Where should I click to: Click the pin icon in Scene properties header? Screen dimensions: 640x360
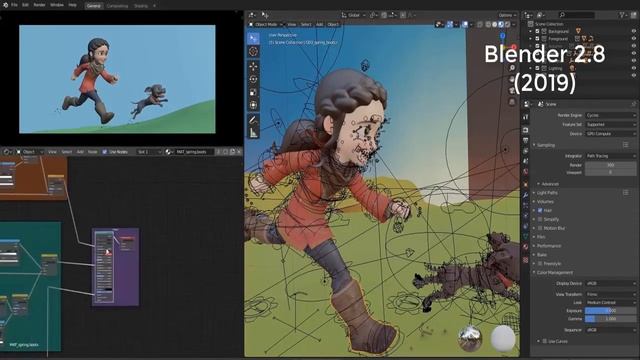pos(634,104)
